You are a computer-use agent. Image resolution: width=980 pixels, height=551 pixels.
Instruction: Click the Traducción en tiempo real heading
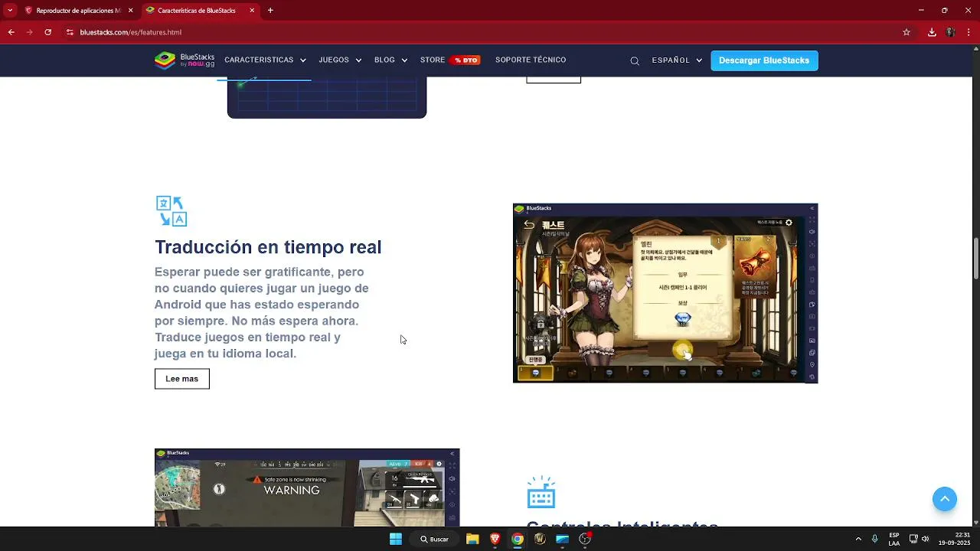[x=268, y=247]
